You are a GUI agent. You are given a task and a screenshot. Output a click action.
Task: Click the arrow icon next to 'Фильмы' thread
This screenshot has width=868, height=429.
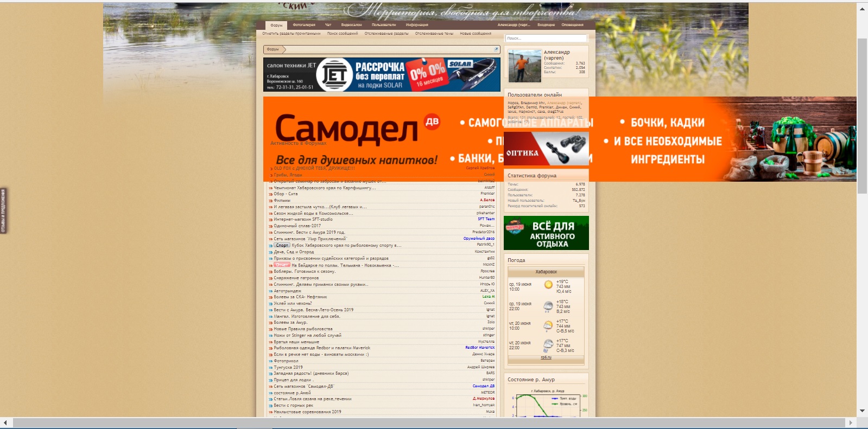click(270, 201)
